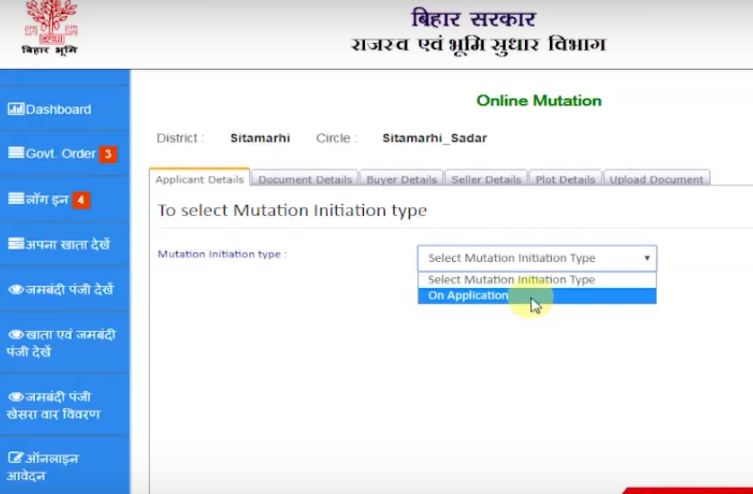The image size is (753, 494).
Task: Click the red badge 3 on Govt. Order
Action: 108,154
